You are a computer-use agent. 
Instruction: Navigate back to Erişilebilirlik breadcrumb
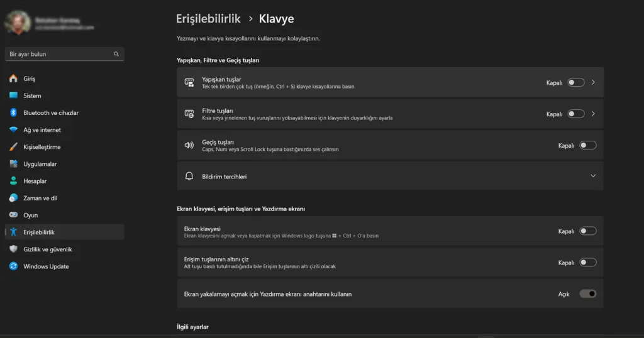pyautogui.click(x=208, y=19)
